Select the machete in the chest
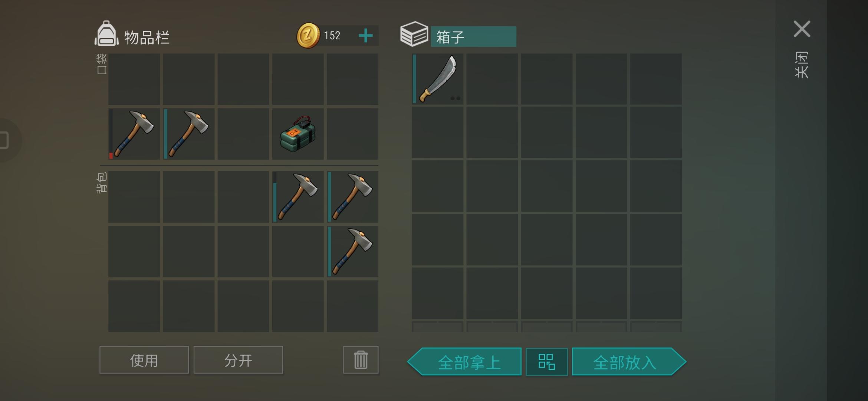 [x=438, y=79]
